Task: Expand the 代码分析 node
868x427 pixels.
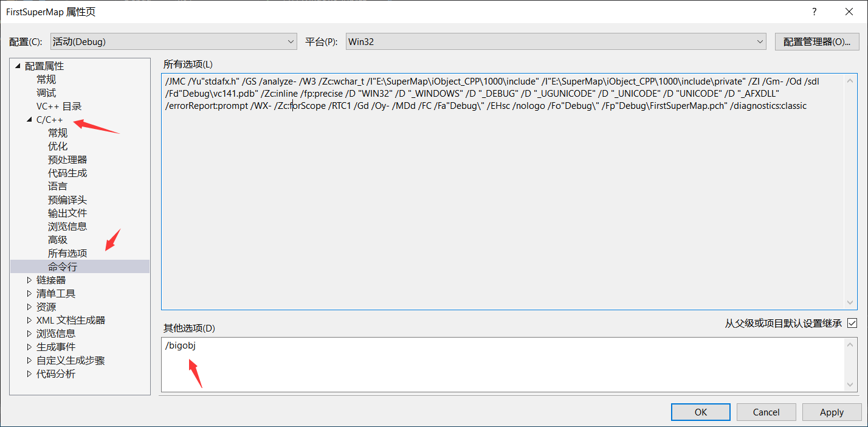Action: [29, 373]
